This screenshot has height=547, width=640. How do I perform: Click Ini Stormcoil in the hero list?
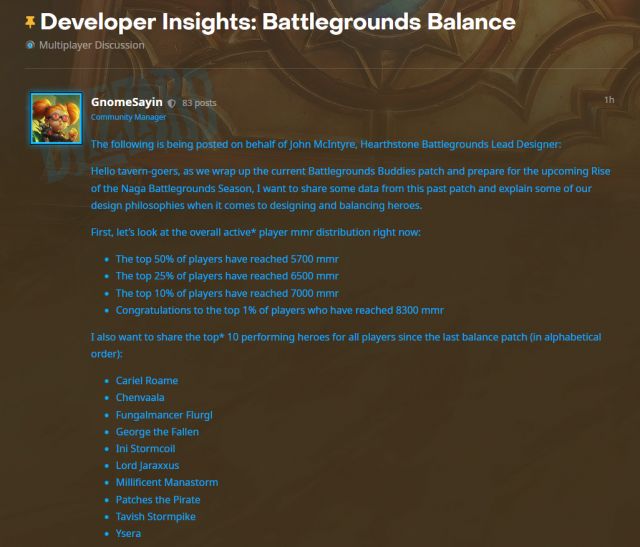(145, 449)
